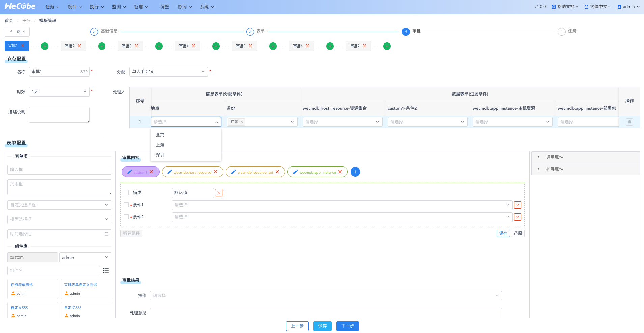Open the 任务 top menu
Screen dimensions: 644x333
(x=52, y=7)
